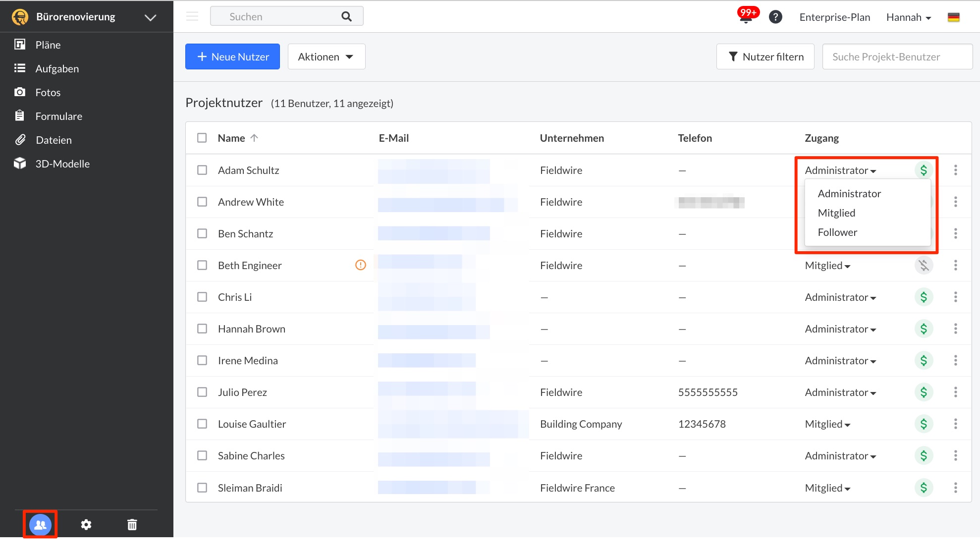
Task: Click dollar icon for Chris Li
Action: 924,297
